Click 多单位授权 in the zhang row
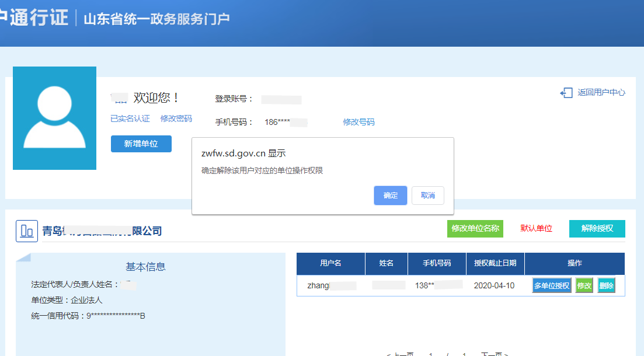644x356 pixels. 551,286
